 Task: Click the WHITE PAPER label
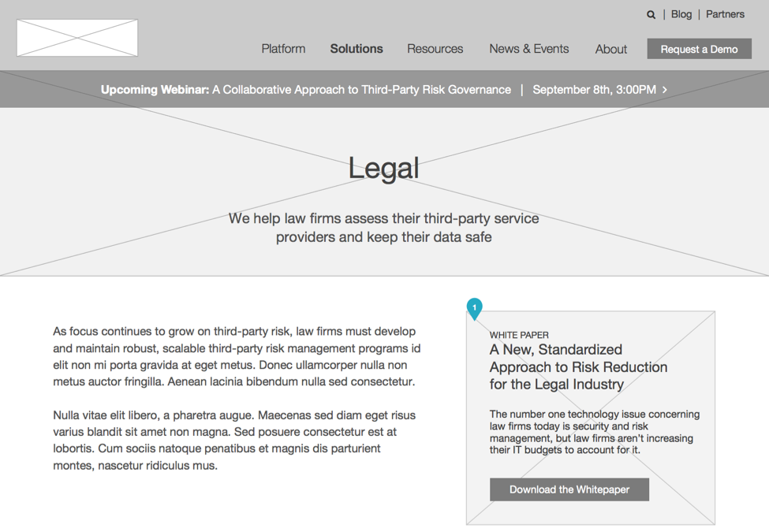(519, 335)
